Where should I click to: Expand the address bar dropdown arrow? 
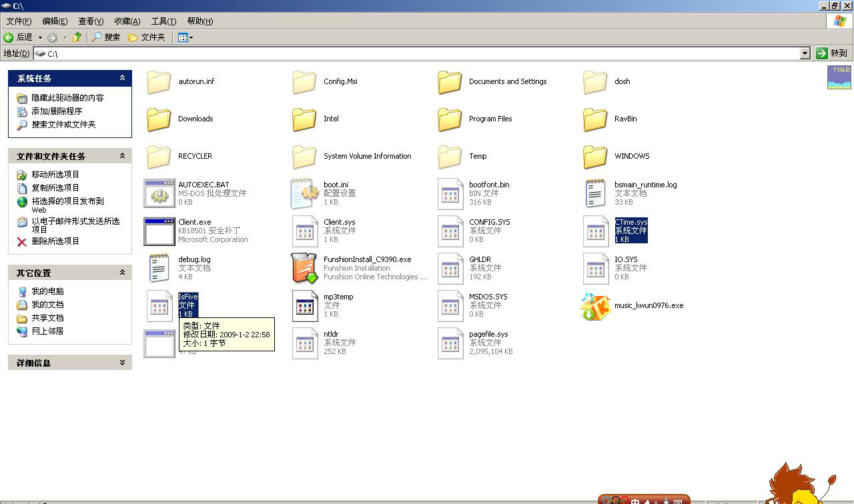click(x=805, y=53)
